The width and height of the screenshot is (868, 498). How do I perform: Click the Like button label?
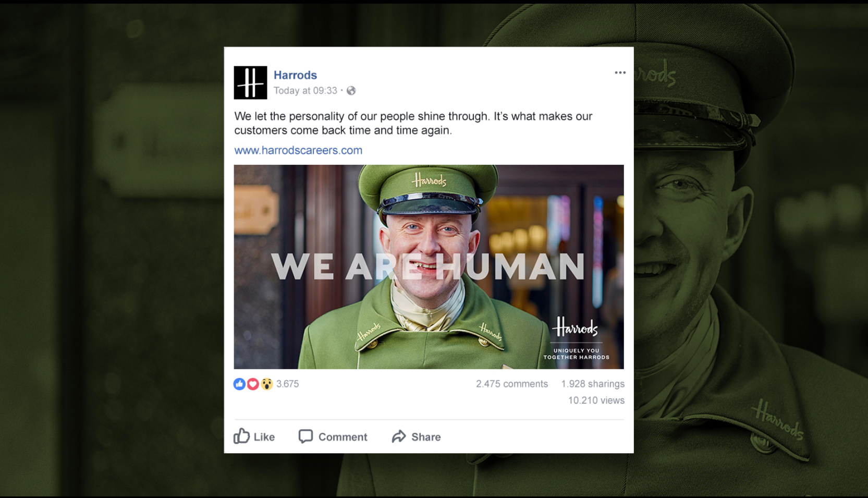[264, 437]
